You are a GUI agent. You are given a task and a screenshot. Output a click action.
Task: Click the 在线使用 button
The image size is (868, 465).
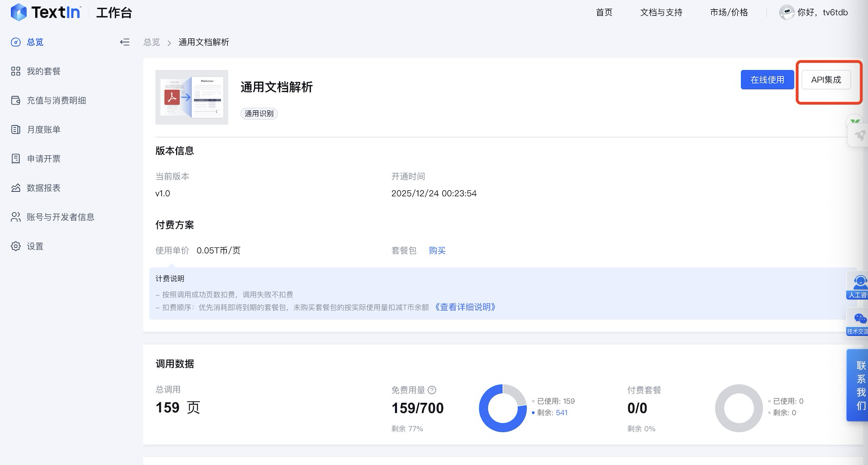767,80
